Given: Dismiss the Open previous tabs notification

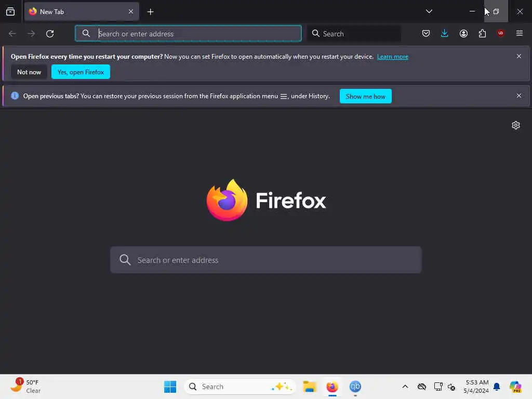Looking at the screenshot, I should click(x=519, y=96).
